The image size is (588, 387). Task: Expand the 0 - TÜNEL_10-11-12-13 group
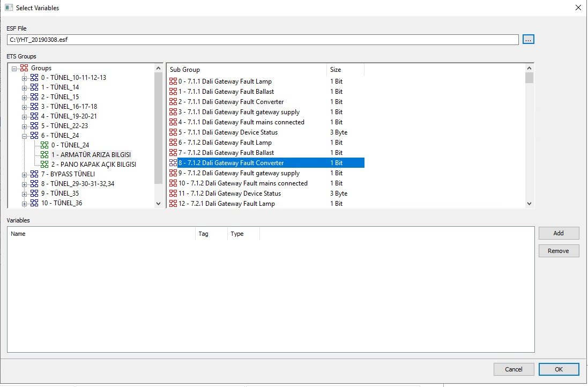[x=24, y=78]
